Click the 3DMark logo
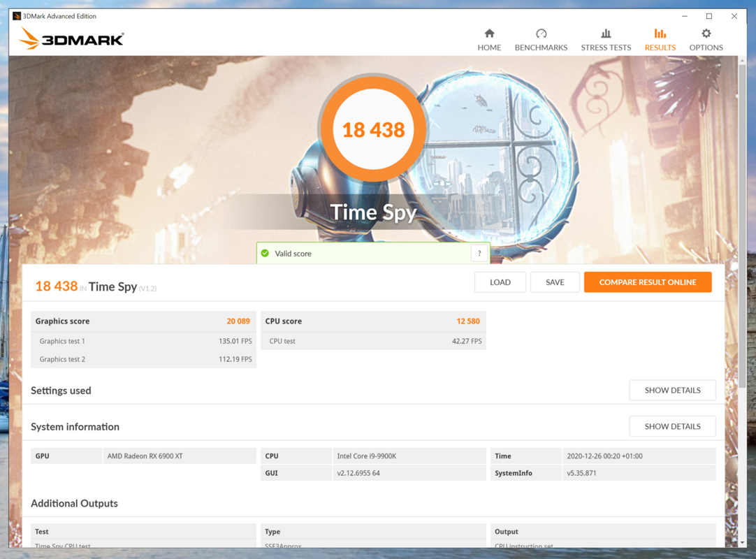The width and height of the screenshot is (756, 559). [71, 38]
